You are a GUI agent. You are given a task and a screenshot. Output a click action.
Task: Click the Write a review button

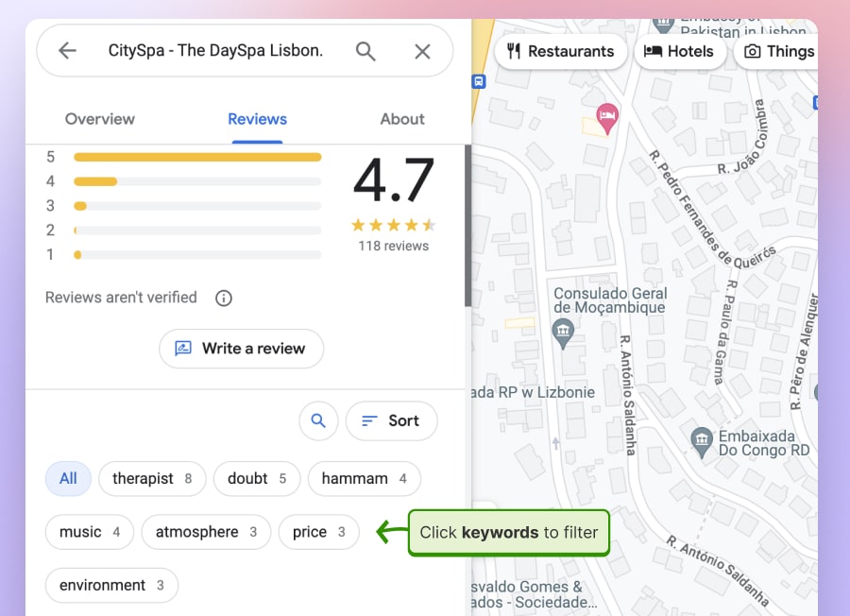(x=241, y=349)
